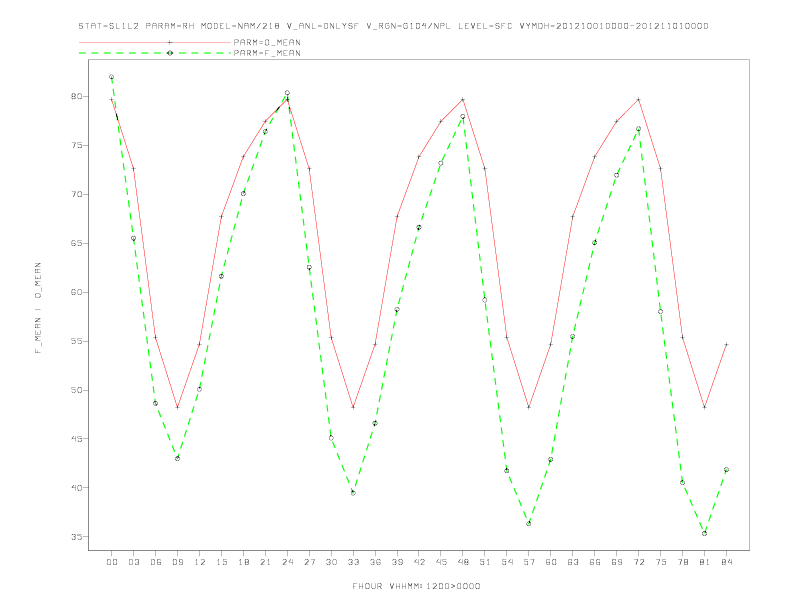Screen dimensions: 792x612
Task: Click the x-axis tick label 33
Action: (353, 562)
